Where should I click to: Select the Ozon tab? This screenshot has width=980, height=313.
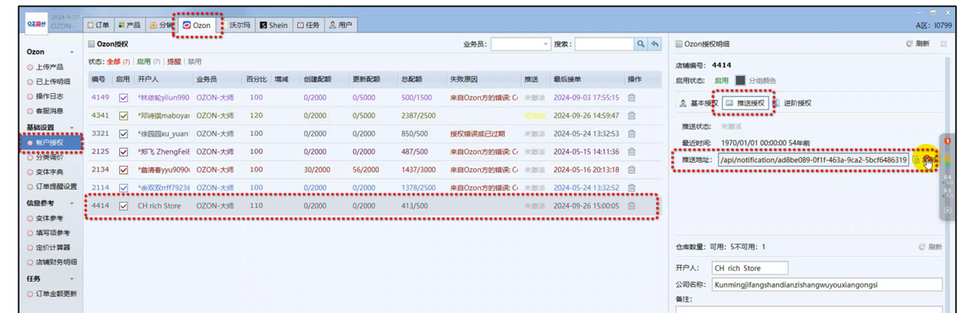[197, 25]
